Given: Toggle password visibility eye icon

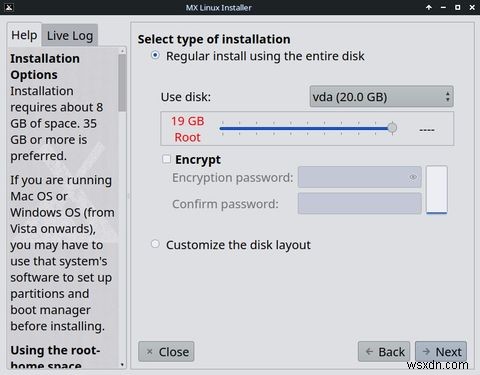Looking at the screenshot, I should click(413, 177).
